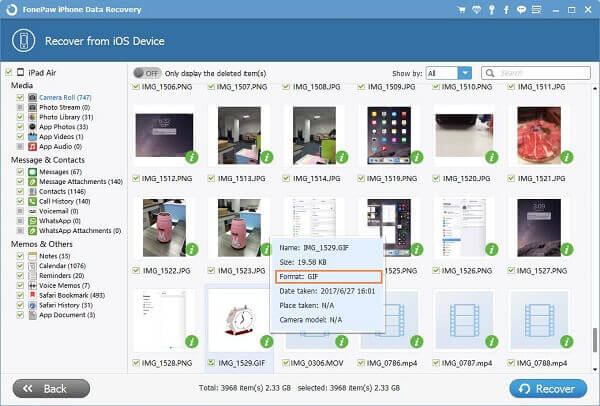600x406 pixels.
Task: Select the IMG_0787.mp4 video thumbnail
Action: pyautogui.click(x=464, y=320)
